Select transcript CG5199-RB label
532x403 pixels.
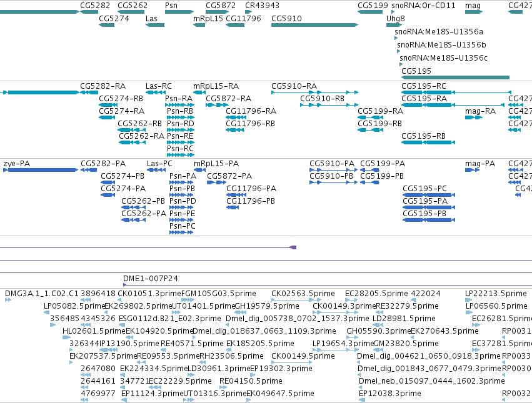(x=379, y=124)
